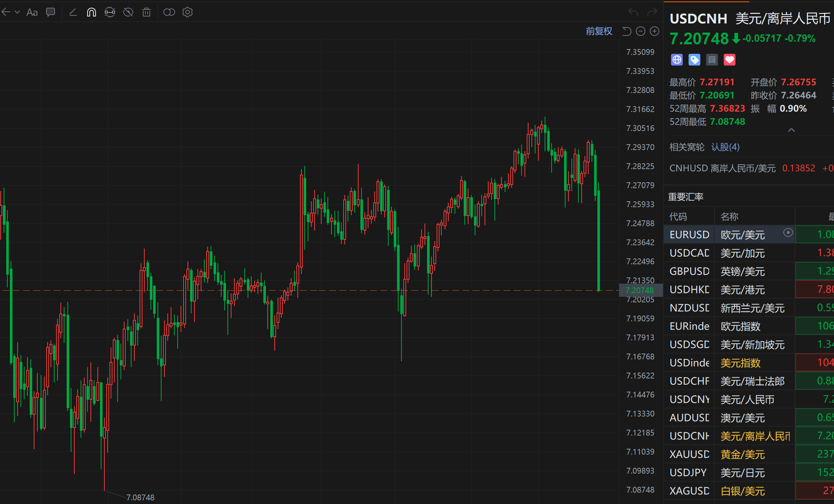The image size is (834, 504).
Task: Select the USDCNY 美元/人民币 row
Action: 749,399
